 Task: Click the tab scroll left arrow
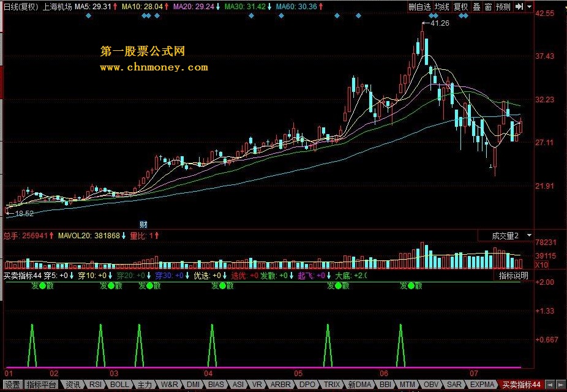(x=550, y=385)
